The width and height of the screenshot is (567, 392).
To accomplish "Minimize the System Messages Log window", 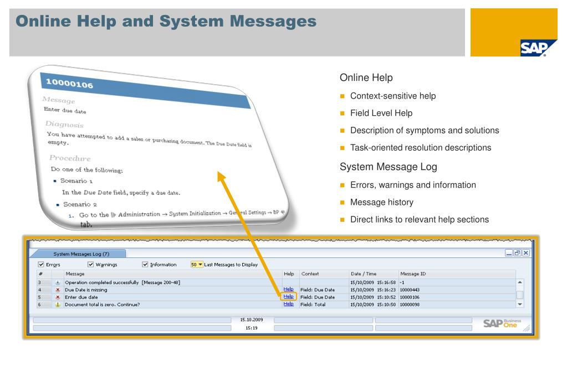I will (x=509, y=253).
